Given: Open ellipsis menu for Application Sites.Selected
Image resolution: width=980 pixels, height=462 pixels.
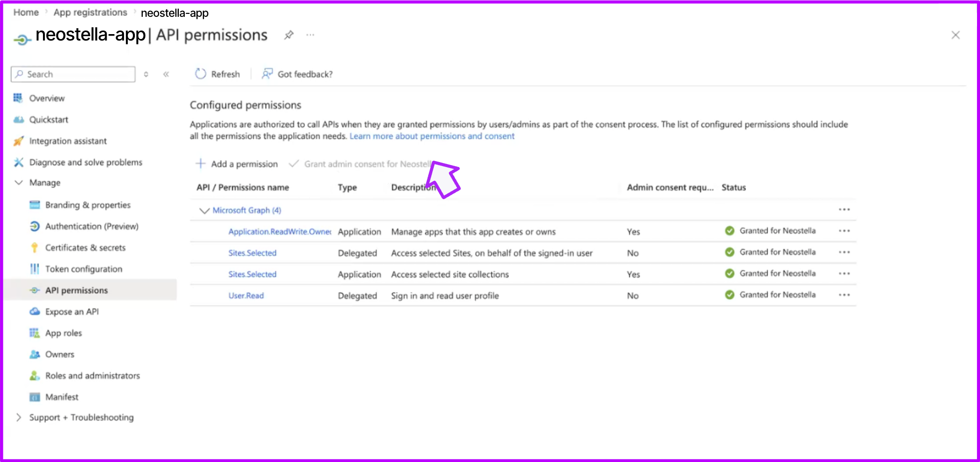Looking at the screenshot, I should coord(844,273).
